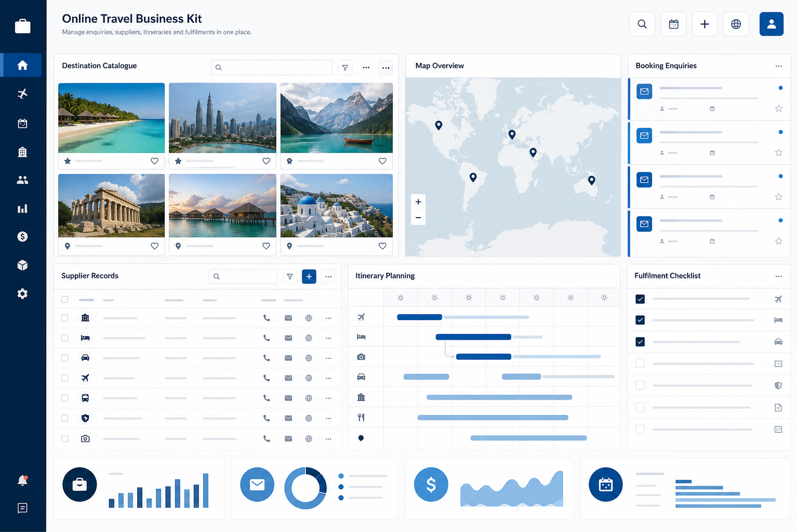Open Supplier Records panel more options menu
The image size is (798, 532).
pos(328,276)
